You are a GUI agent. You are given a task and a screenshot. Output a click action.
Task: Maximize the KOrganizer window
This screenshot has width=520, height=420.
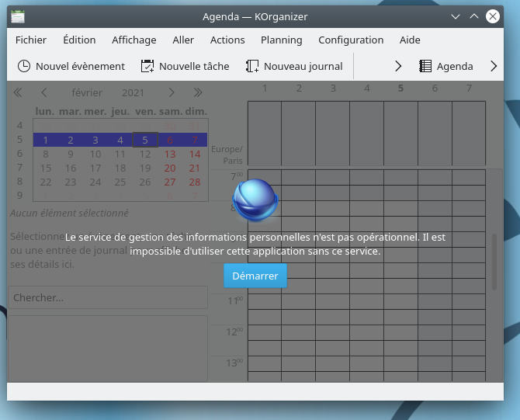(x=474, y=16)
